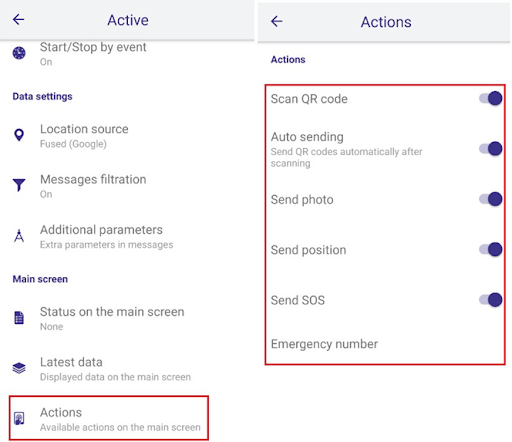Open Messages filtration settings
The height and width of the screenshot is (442, 512).
click(x=127, y=186)
